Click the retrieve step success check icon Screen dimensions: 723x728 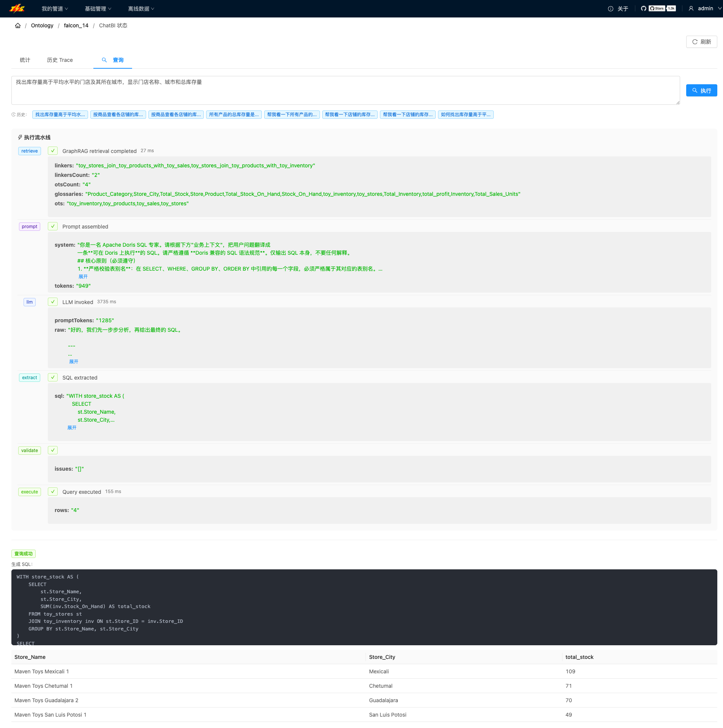pos(53,151)
